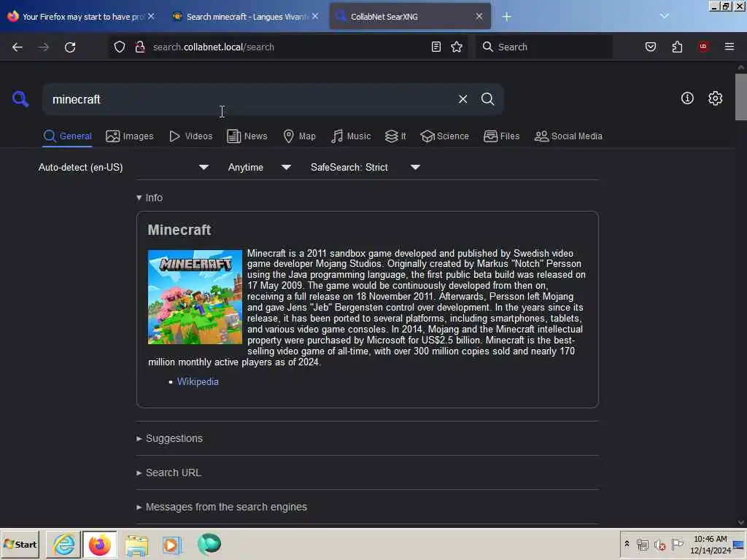Clear the minecraft search query
The width and height of the screenshot is (747, 560).
(x=462, y=99)
